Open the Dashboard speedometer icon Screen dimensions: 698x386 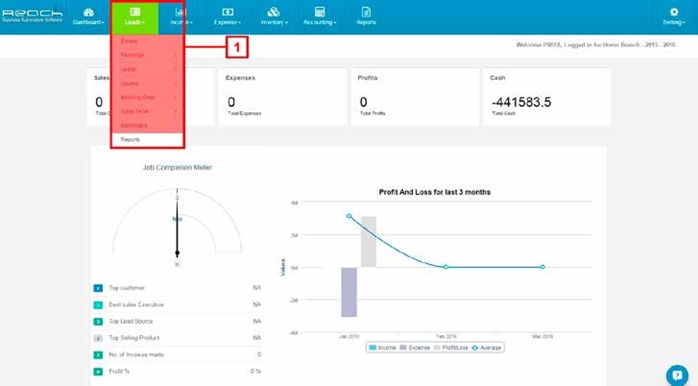click(89, 12)
